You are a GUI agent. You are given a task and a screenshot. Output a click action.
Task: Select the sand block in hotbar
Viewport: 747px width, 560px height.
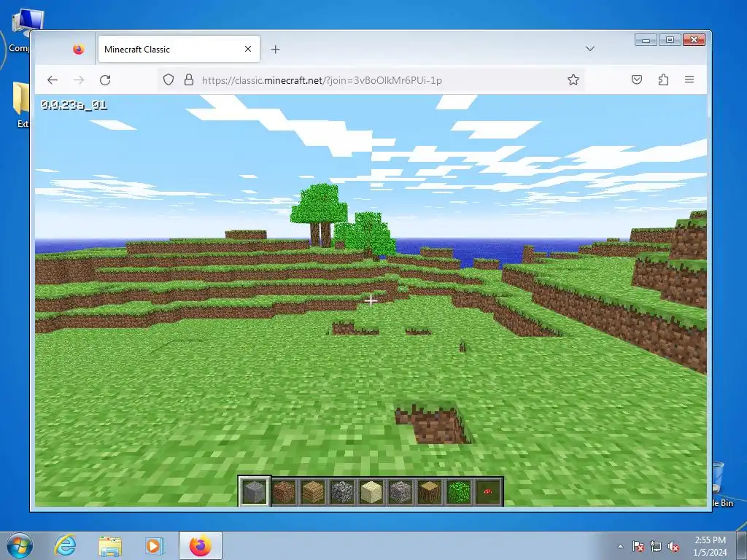pos(371,491)
